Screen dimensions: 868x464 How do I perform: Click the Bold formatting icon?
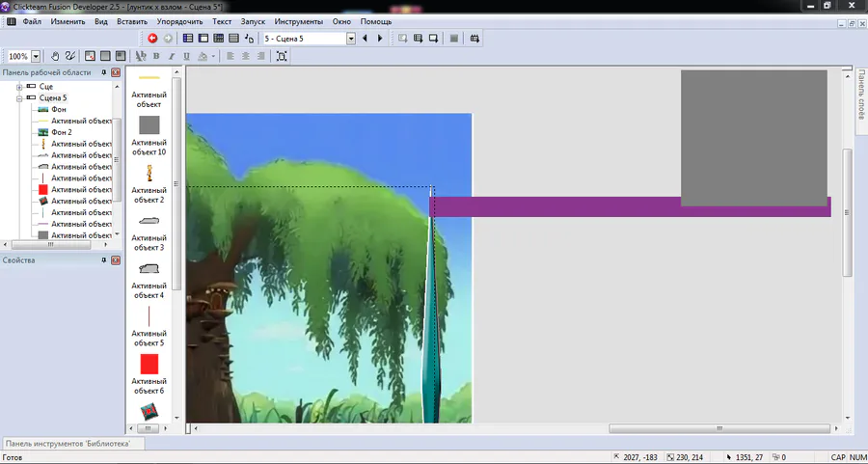[156, 56]
